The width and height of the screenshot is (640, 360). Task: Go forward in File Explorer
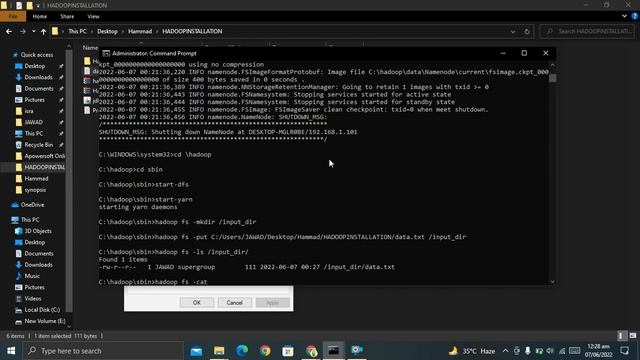click(x=22, y=31)
